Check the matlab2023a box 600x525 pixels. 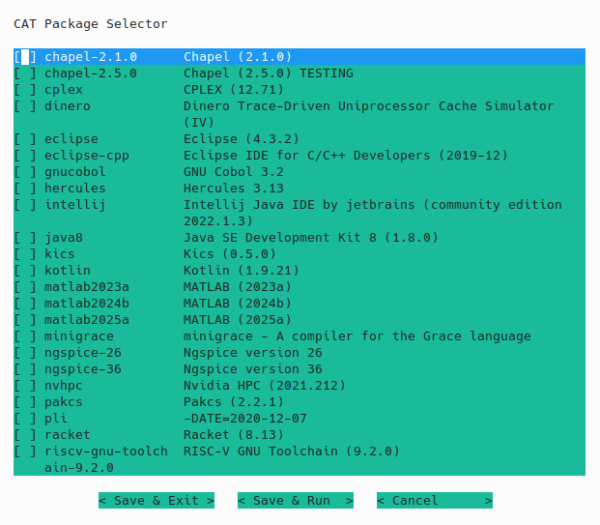click(25, 287)
